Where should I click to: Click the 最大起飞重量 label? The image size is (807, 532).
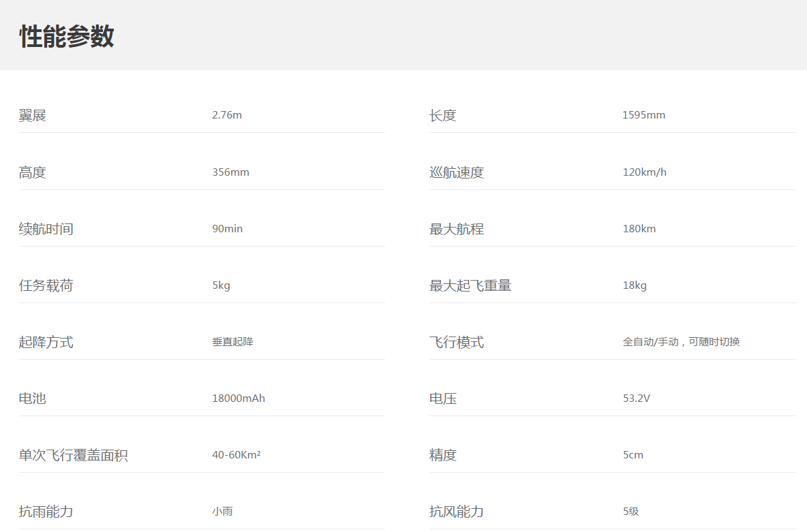pyautogui.click(x=470, y=285)
